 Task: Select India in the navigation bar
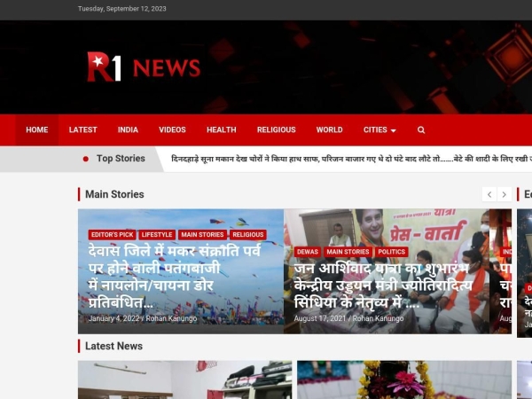(x=128, y=129)
